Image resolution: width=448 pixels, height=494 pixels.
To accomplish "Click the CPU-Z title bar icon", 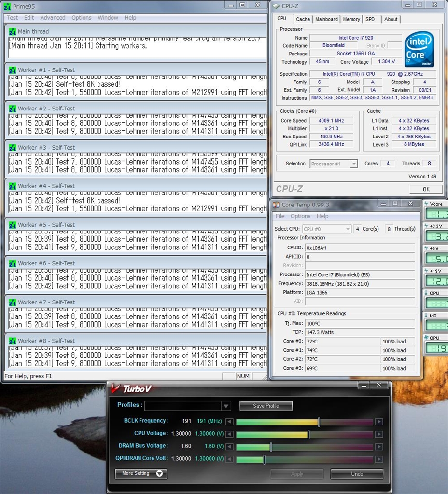I will 276,6.
